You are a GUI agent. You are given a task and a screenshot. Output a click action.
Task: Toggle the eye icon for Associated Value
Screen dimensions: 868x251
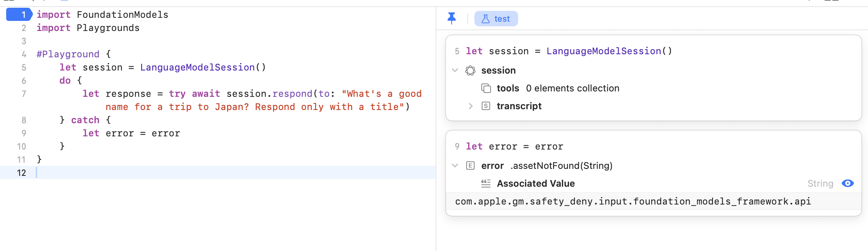(x=848, y=184)
